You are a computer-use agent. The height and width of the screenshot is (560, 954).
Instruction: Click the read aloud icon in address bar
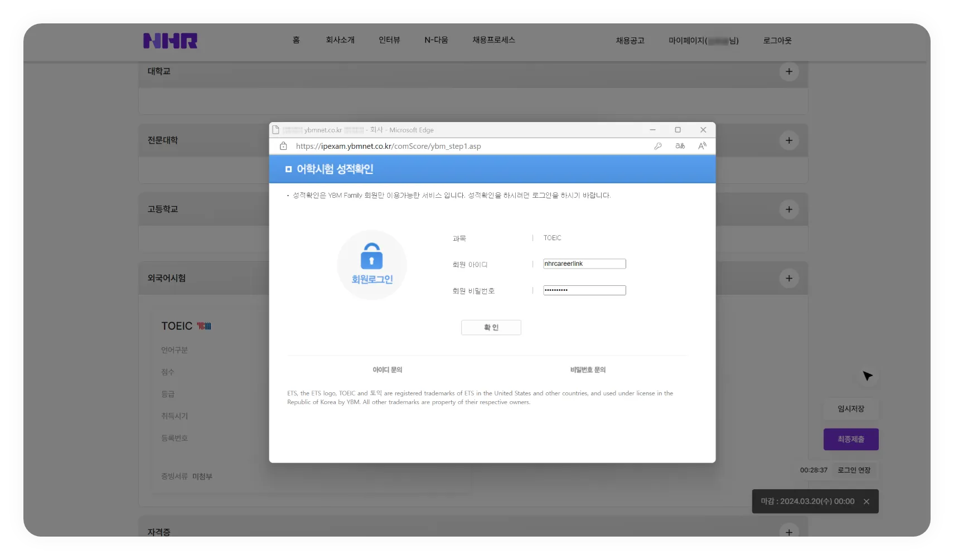(x=703, y=146)
